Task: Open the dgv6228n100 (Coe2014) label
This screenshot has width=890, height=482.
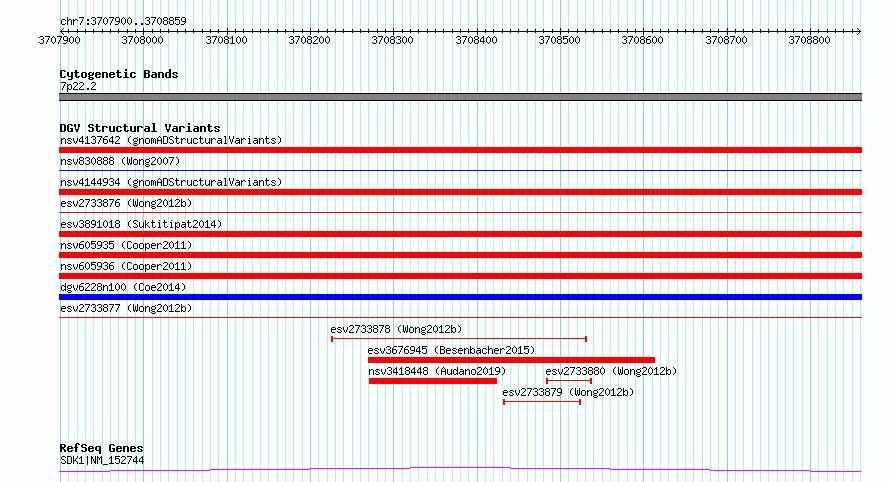Action: coord(123,287)
